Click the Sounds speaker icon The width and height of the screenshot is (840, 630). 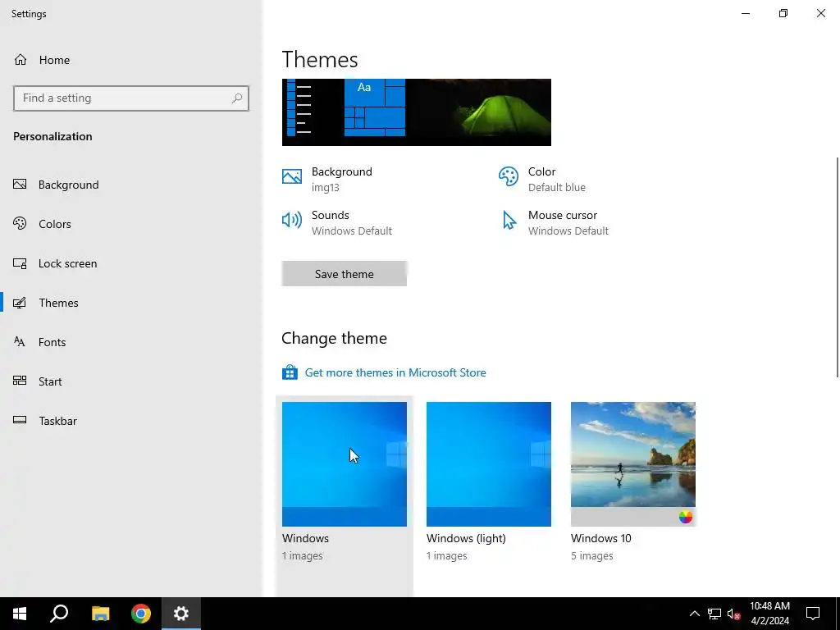click(x=292, y=220)
